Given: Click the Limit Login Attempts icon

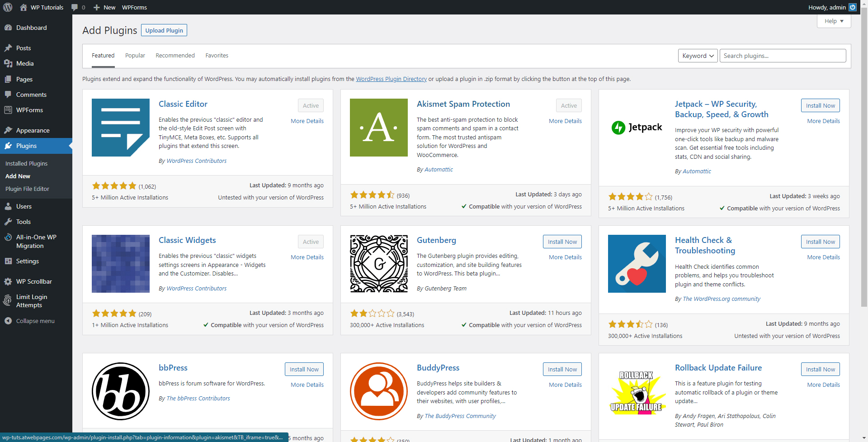Looking at the screenshot, I should tap(8, 300).
